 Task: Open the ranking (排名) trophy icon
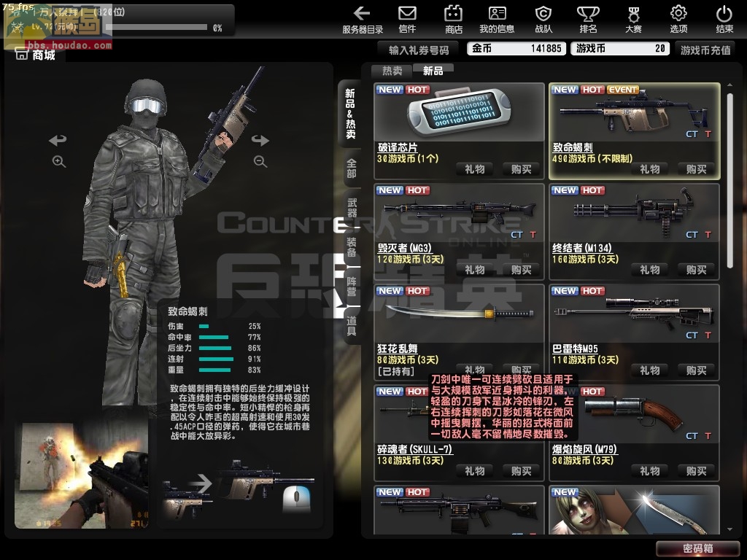[x=588, y=20]
